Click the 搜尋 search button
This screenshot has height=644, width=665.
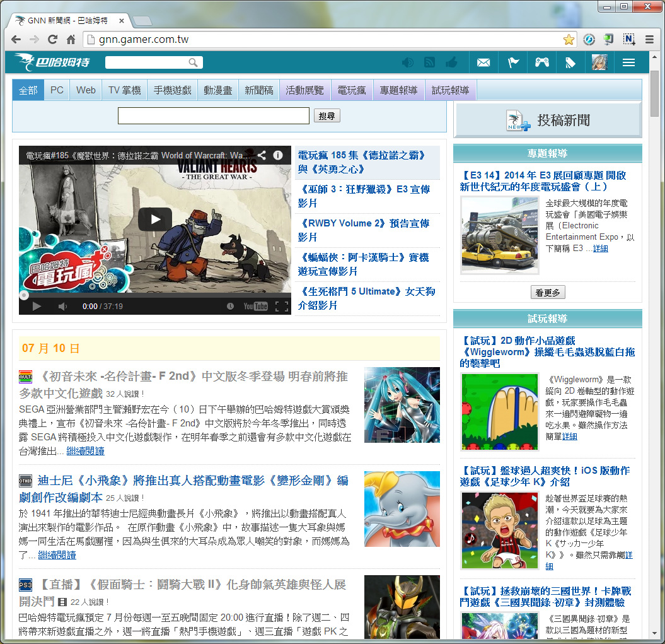(327, 116)
